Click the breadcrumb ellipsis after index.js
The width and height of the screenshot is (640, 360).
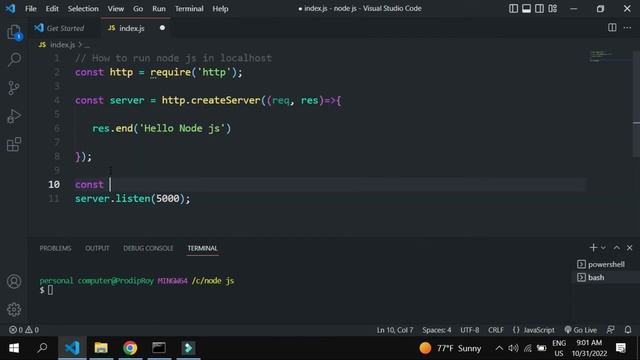click(87, 45)
